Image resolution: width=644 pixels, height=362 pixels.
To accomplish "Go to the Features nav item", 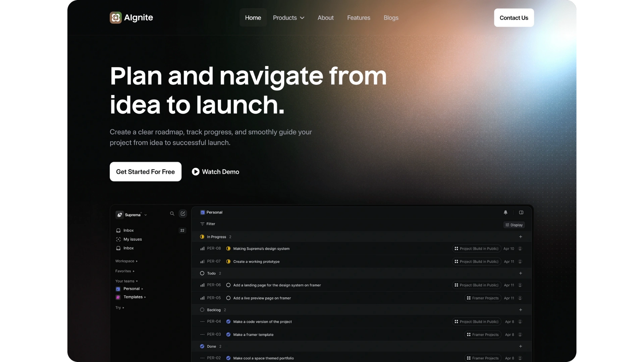I will 359,18.
